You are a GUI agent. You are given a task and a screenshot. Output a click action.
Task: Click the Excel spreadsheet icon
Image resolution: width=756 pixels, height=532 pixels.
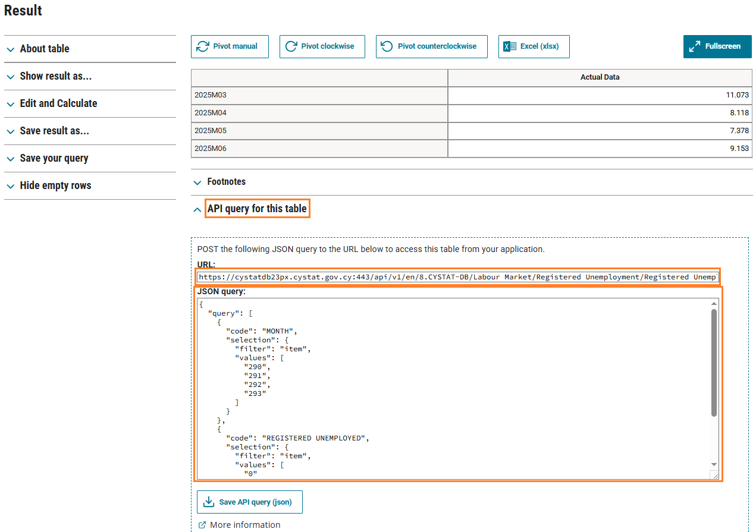click(x=510, y=46)
